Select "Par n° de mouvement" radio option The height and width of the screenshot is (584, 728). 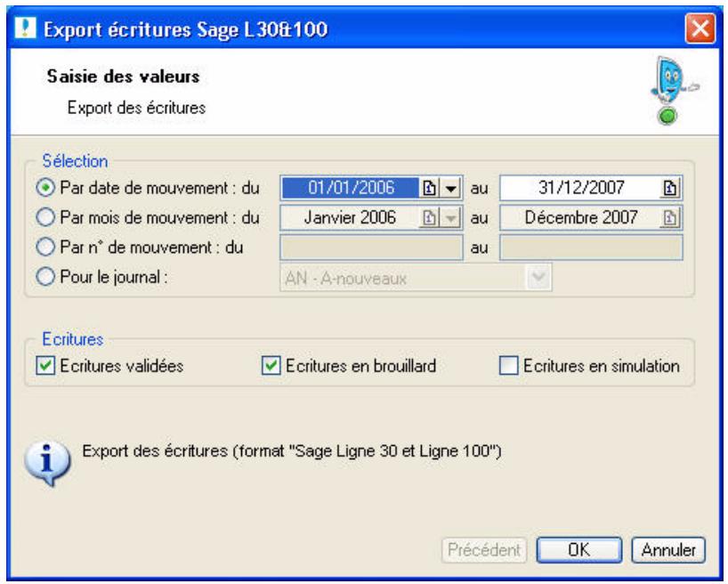(x=45, y=247)
